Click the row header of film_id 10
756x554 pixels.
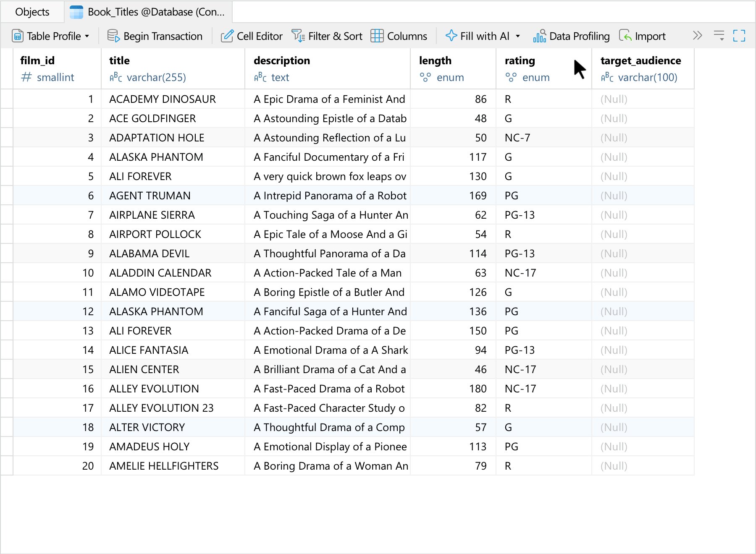(x=7, y=273)
